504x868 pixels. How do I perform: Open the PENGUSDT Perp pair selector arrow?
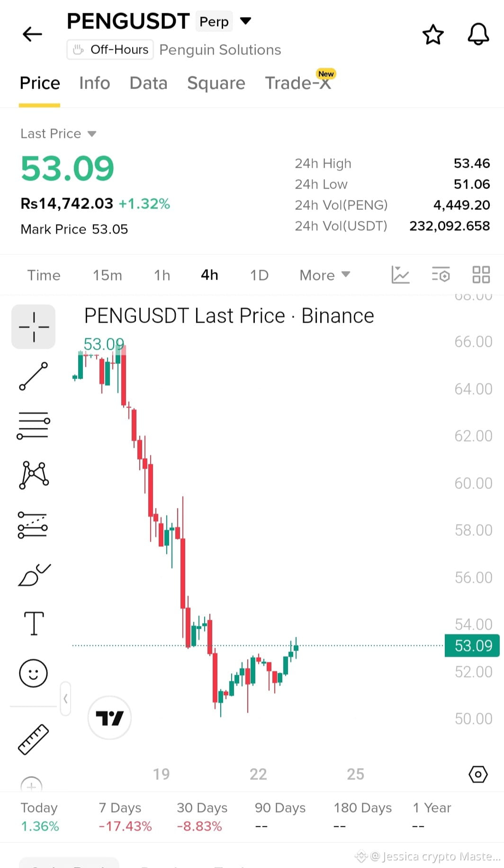245,21
